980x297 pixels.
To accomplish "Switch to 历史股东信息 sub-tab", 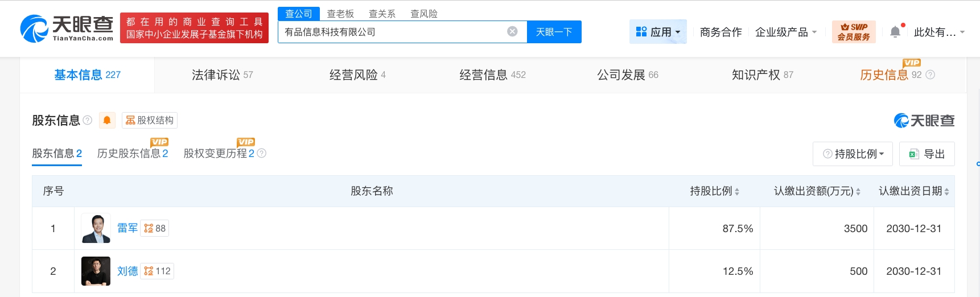I will tap(132, 154).
